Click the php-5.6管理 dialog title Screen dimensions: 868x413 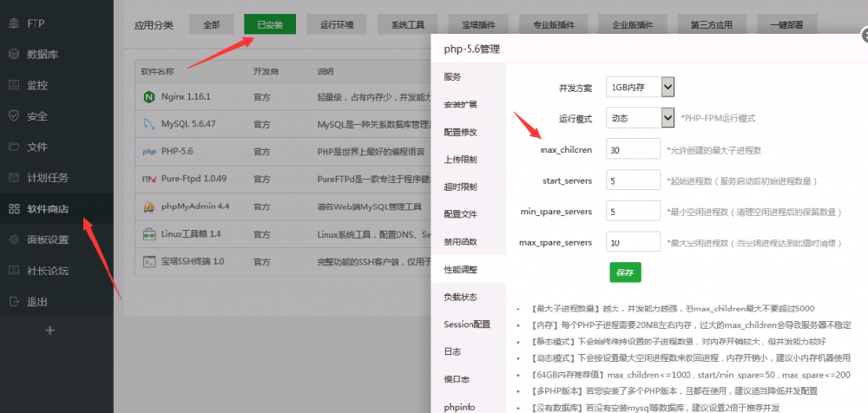tap(471, 49)
